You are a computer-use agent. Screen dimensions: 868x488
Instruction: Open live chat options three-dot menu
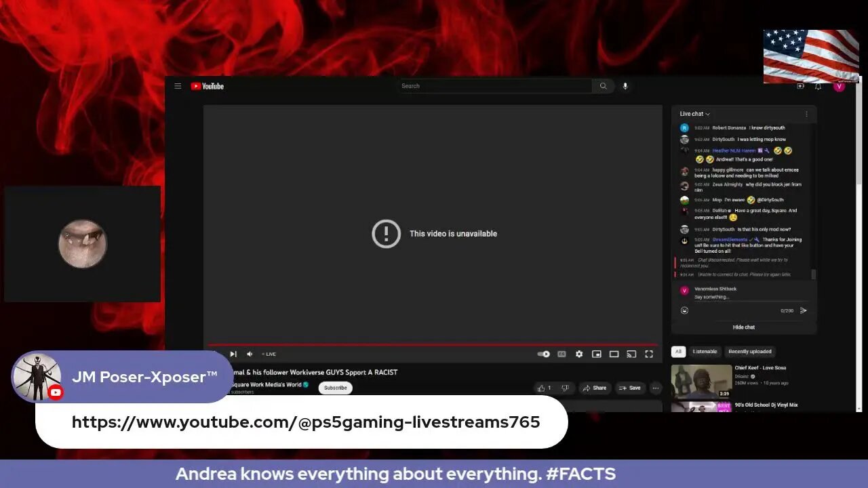pyautogui.click(x=806, y=114)
